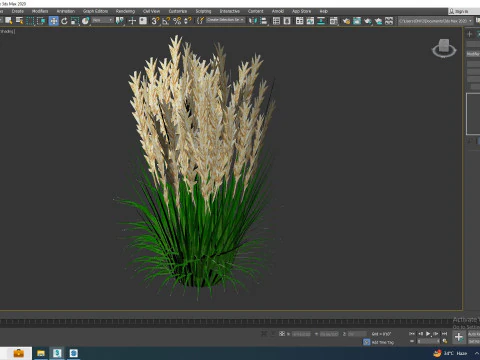Screen dimensions: 480x360
Task: Go to the end frame
Action: tap(444, 334)
